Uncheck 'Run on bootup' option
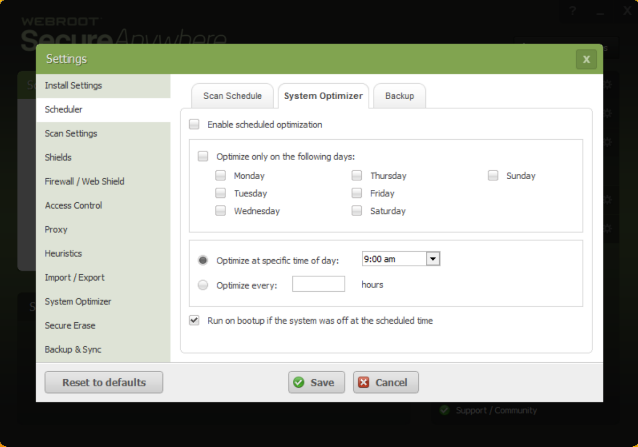The width and height of the screenshot is (638, 447). (x=194, y=321)
